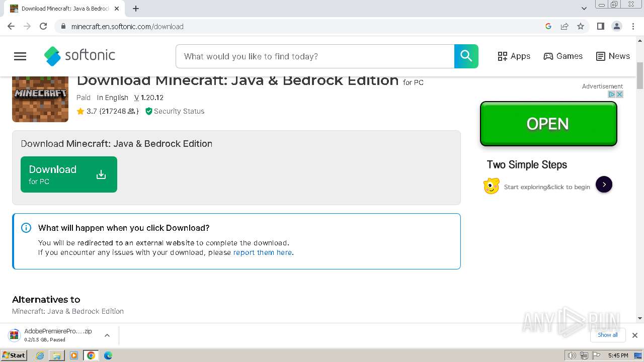Switch to Chrome taskbar icon

tap(91, 355)
